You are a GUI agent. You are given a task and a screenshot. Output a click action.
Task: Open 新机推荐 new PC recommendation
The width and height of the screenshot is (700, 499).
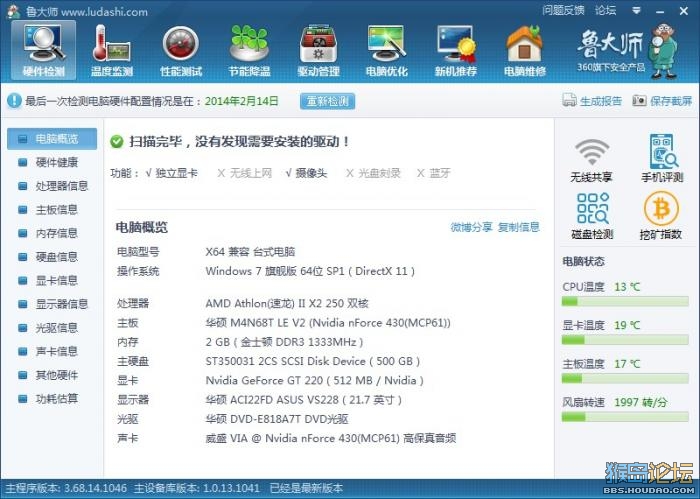[456, 50]
